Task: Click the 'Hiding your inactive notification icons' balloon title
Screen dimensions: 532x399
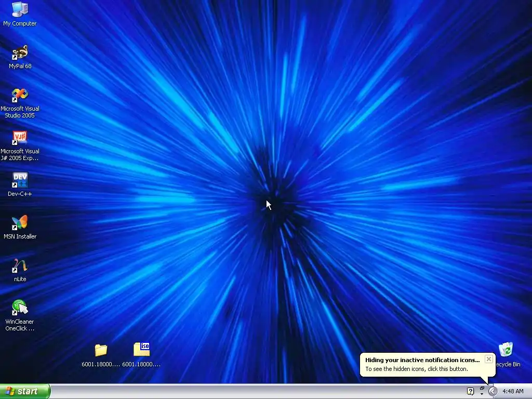Action: (x=422, y=360)
